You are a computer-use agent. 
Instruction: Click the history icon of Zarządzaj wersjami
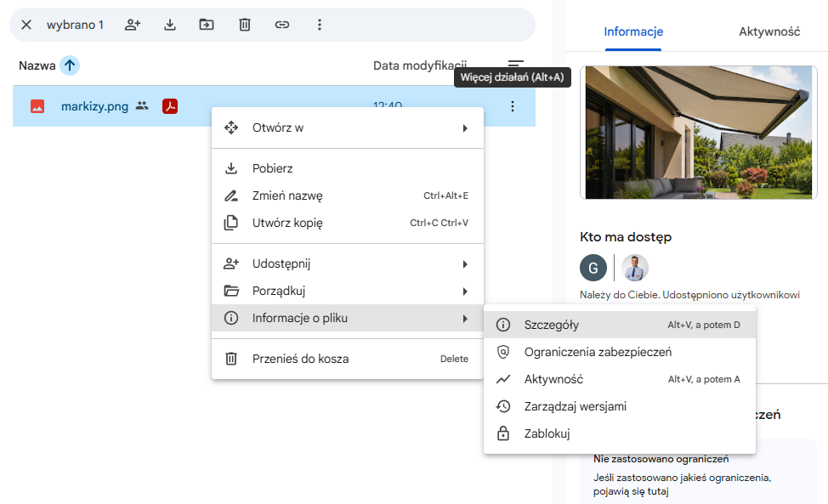[x=503, y=406]
